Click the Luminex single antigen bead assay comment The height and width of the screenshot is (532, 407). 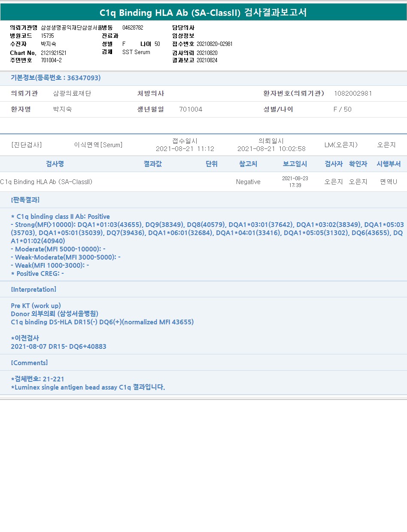88,387
